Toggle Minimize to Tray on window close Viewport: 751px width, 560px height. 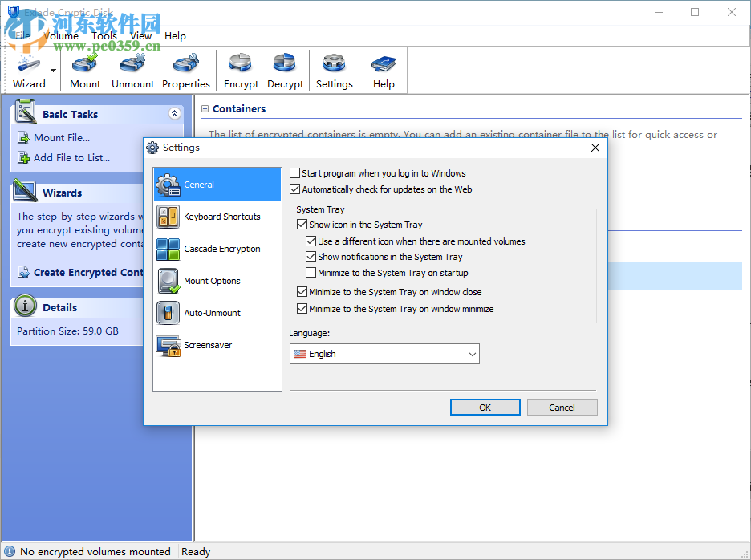(x=302, y=292)
